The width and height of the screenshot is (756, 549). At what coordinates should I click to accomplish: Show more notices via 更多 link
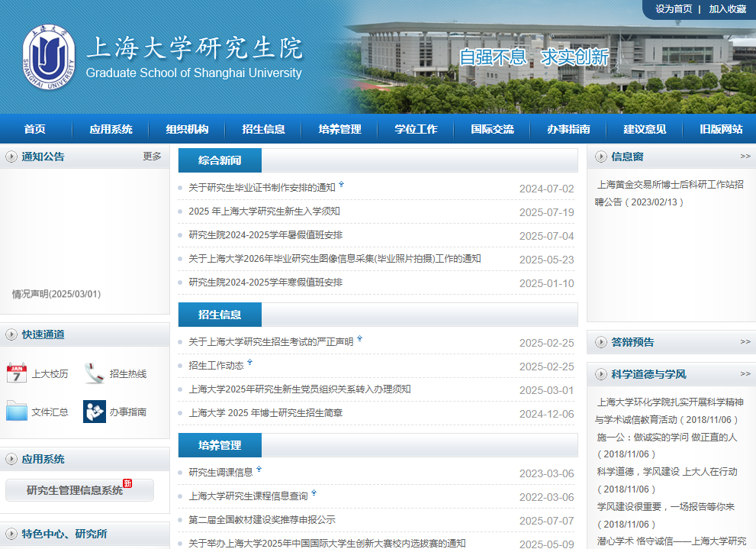(152, 157)
